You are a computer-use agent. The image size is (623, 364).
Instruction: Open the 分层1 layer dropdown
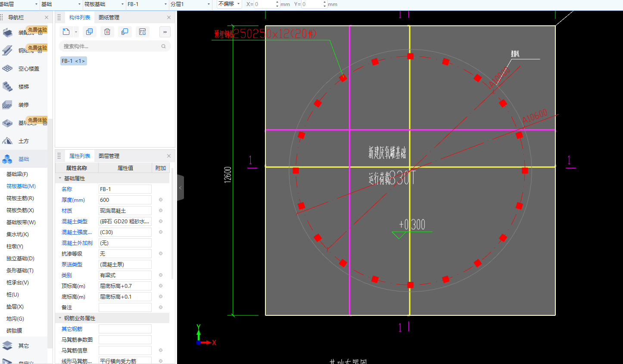click(209, 4)
